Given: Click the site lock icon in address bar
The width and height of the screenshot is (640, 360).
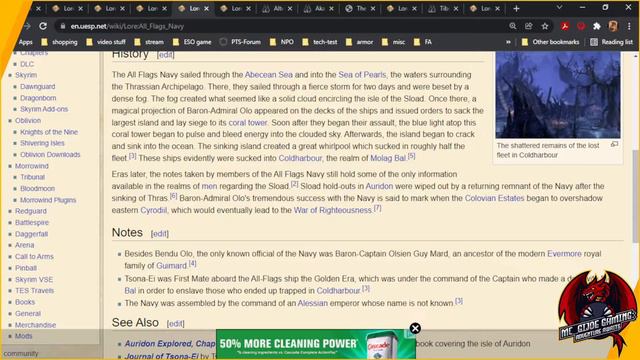Looking at the screenshot, I should pos(62,26).
